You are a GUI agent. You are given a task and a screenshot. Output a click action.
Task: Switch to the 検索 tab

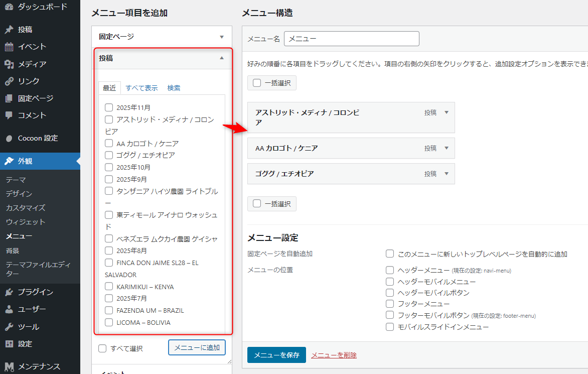[174, 88]
